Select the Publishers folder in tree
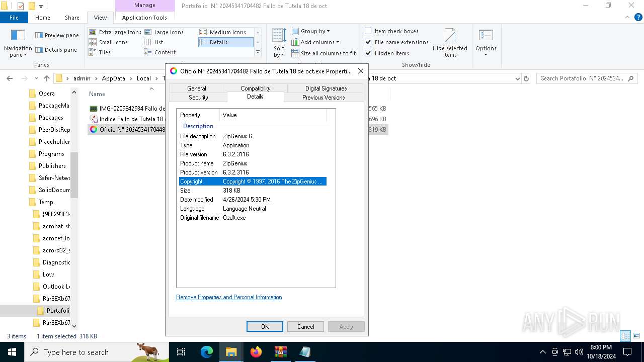This screenshot has height=362, width=644. point(52,166)
